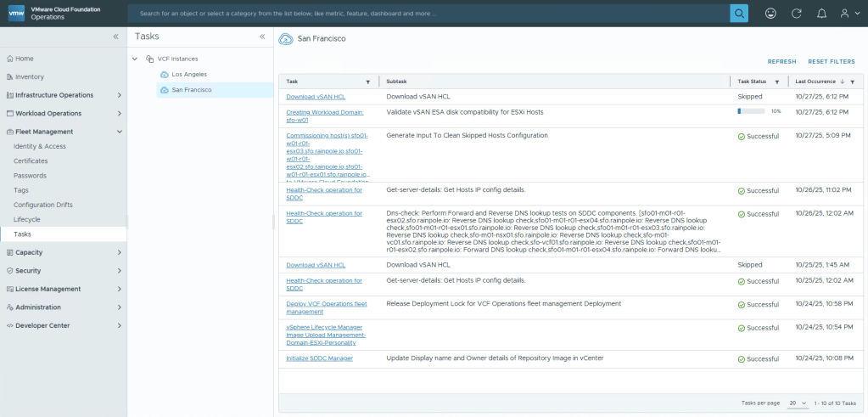
Task: Click the RESET FILTERS button
Action: coord(831,62)
